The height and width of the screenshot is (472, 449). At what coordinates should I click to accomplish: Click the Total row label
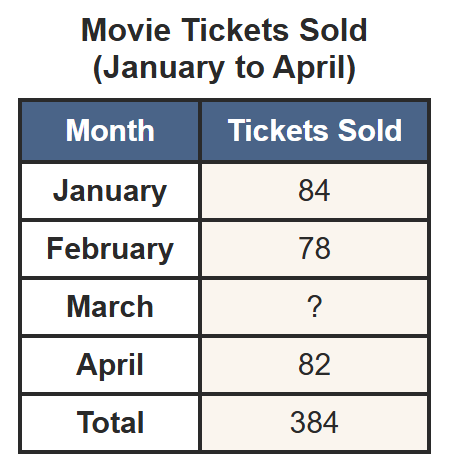point(110,423)
